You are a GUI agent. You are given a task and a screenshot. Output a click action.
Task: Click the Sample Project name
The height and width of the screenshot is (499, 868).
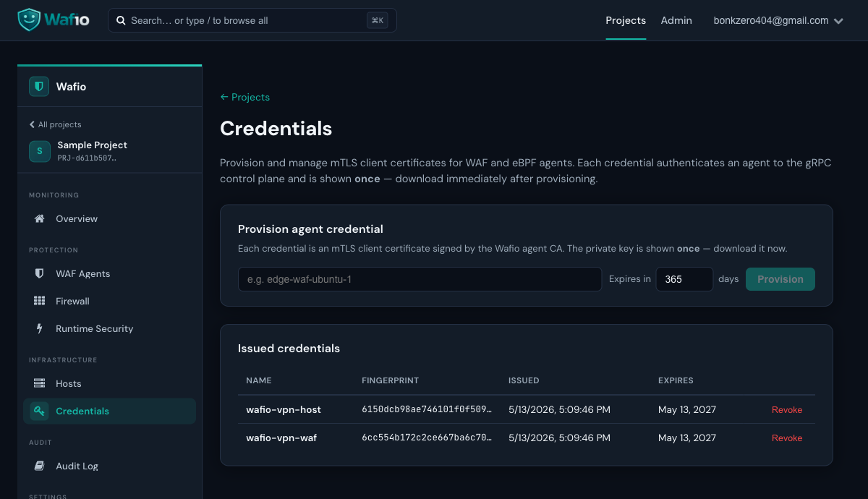tap(93, 145)
